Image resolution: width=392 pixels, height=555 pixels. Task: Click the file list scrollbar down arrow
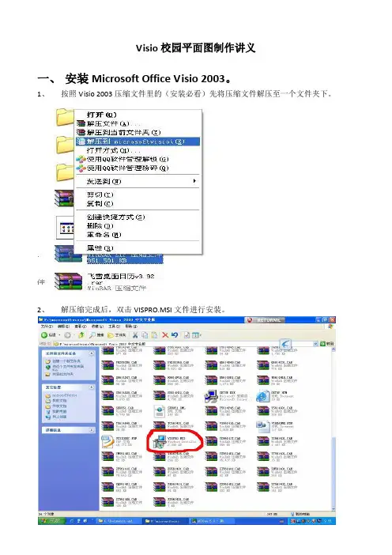coord(334,508)
